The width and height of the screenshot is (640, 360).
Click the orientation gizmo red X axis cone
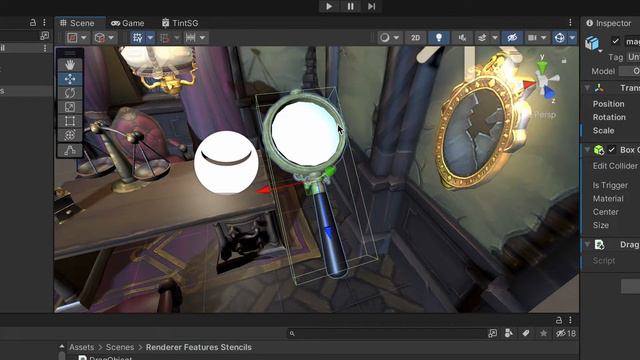[x=529, y=84]
